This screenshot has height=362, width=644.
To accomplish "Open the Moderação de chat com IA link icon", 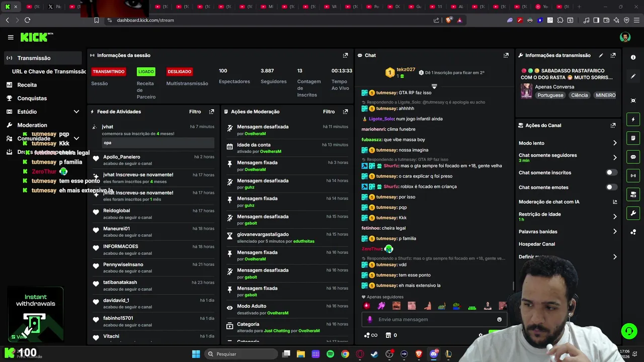I will (x=614, y=202).
